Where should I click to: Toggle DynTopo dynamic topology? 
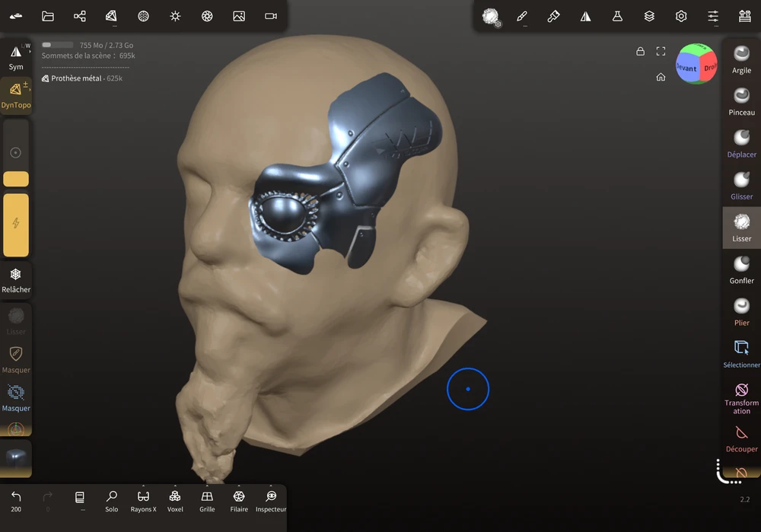click(x=16, y=95)
